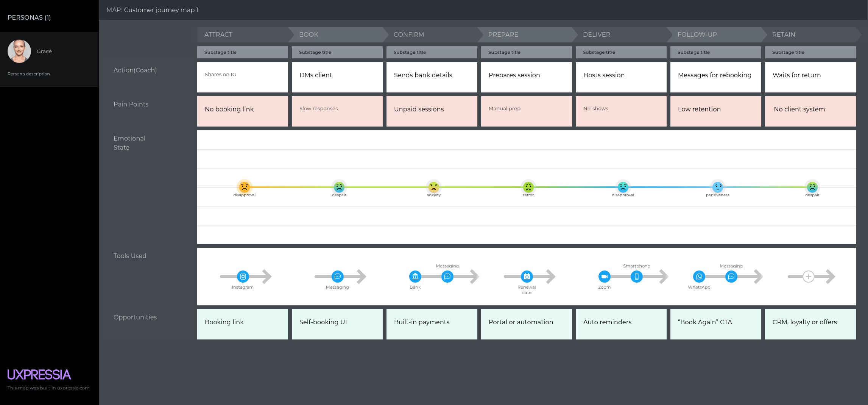
Task: Click the 'DMs client' action card
Action: 337,77
